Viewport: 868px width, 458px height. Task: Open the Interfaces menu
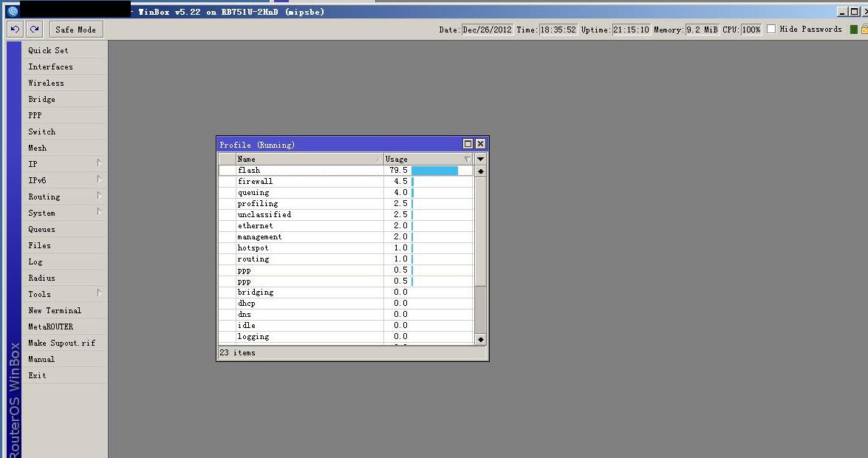point(64,66)
